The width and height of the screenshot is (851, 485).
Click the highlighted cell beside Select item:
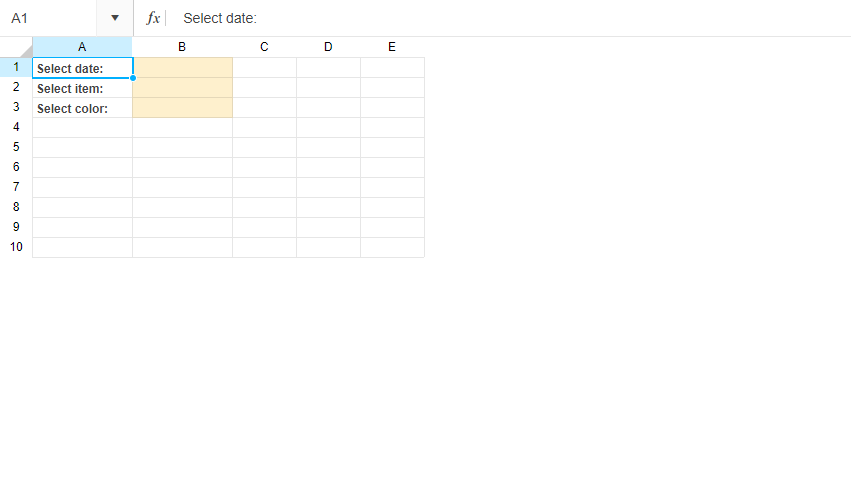182,88
